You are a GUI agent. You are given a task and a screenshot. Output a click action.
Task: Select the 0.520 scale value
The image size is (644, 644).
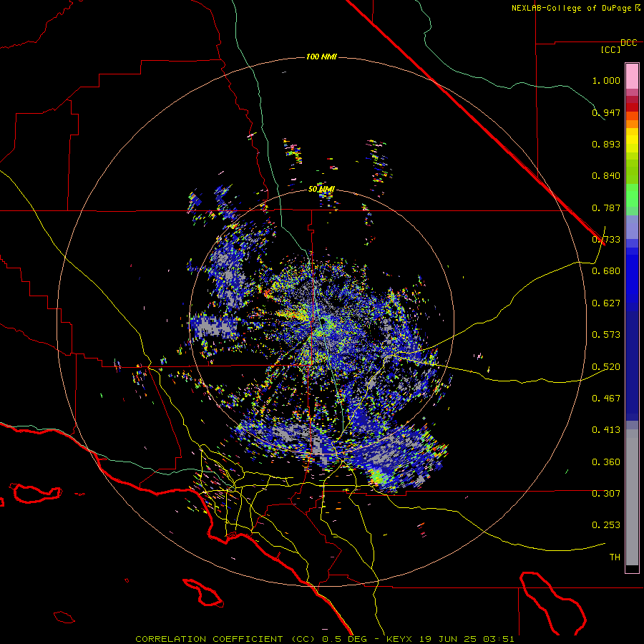(x=606, y=367)
